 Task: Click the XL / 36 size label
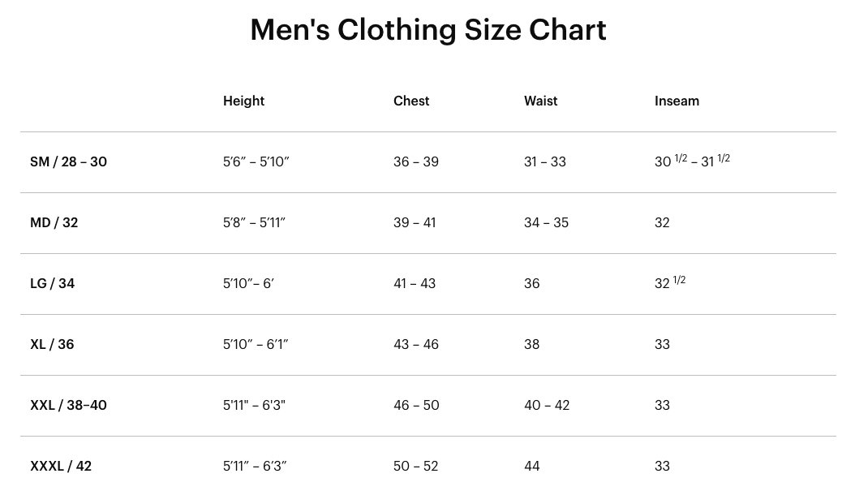click(52, 345)
